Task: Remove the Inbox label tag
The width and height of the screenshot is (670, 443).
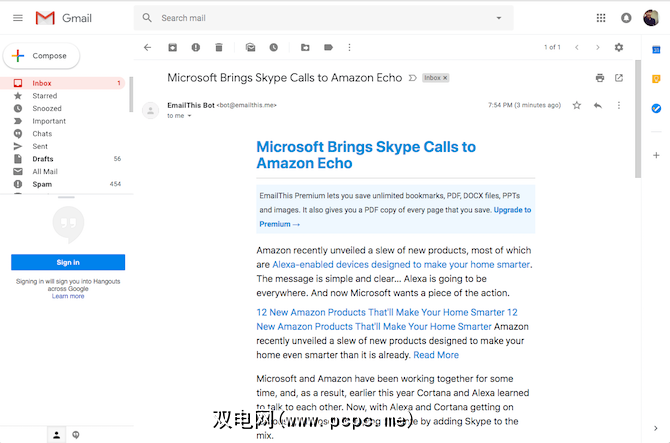Action: (445, 77)
